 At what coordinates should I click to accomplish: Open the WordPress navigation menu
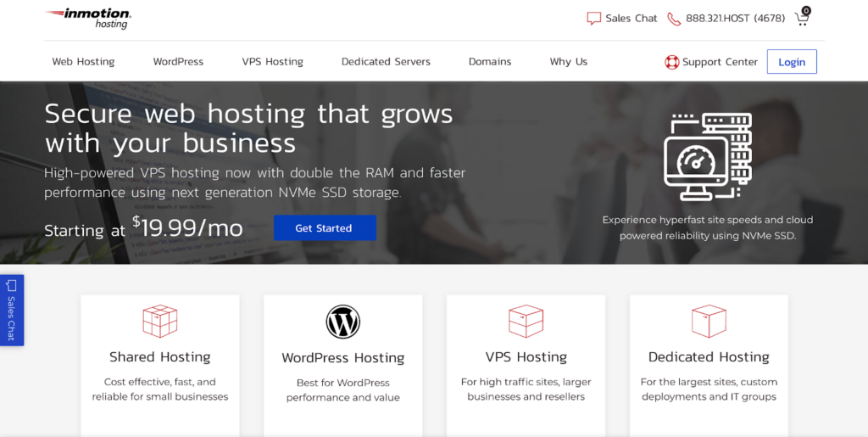tap(178, 61)
